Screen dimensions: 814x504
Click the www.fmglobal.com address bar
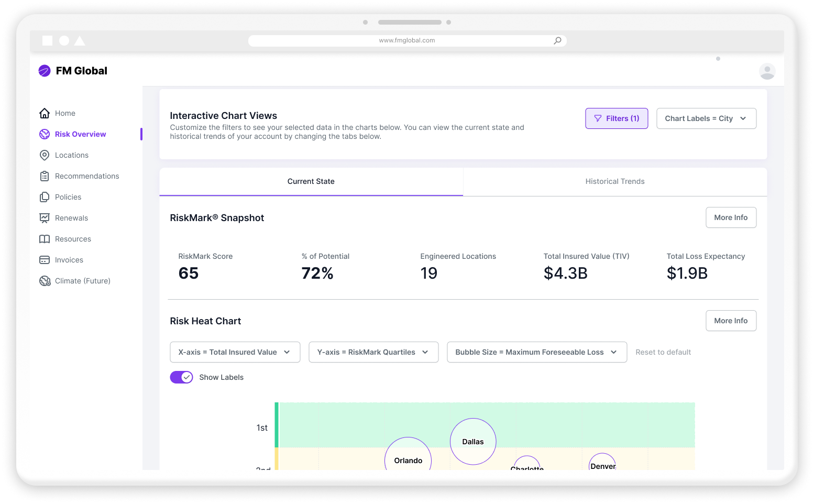407,40
